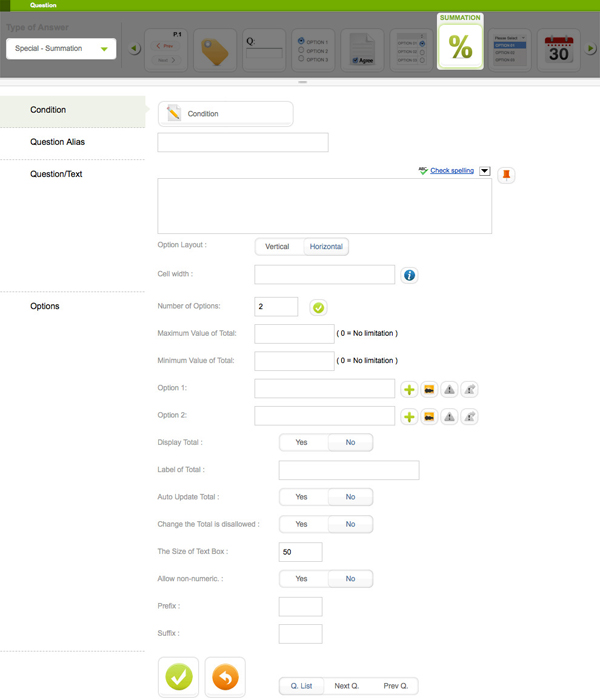Click the Check spelling link
The height and width of the screenshot is (700, 600).
pyautogui.click(x=451, y=171)
